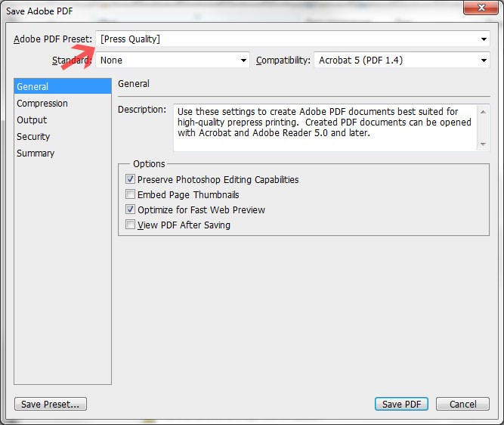Click the Save PDF button

[x=401, y=404]
